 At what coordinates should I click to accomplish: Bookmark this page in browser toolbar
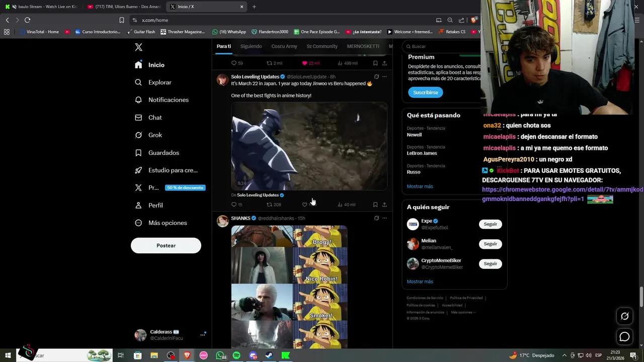[121, 20]
